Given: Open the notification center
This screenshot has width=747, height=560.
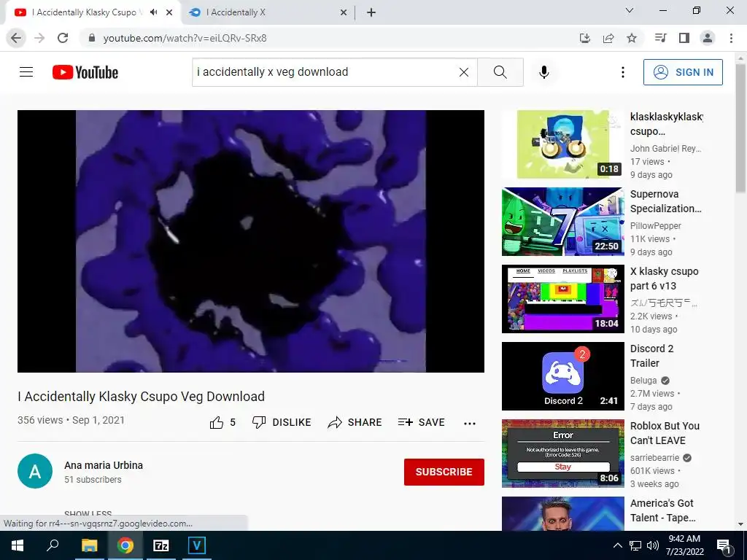Looking at the screenshot, I should 724,547.
